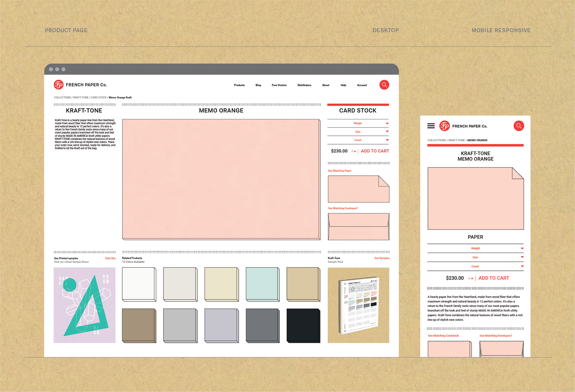Click the mobile French Paper FP logo
The image size is (575, 392).
tap(444, 126)
